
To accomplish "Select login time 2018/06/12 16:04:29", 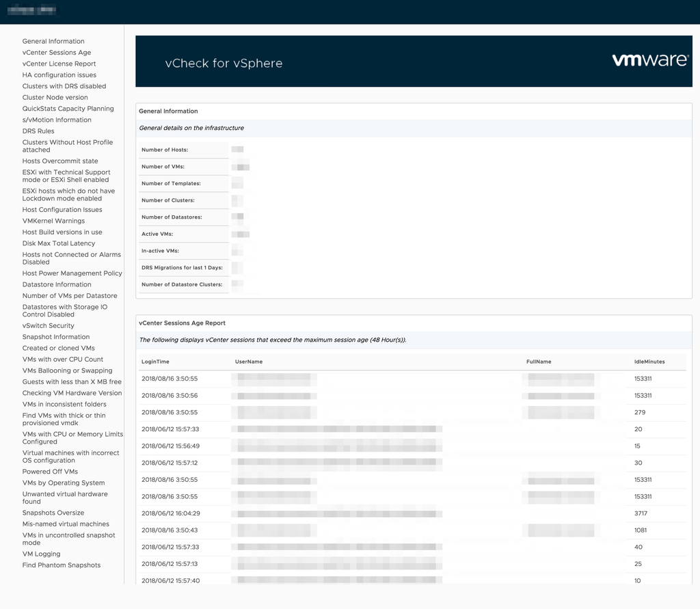I will (x=170, y=513).
